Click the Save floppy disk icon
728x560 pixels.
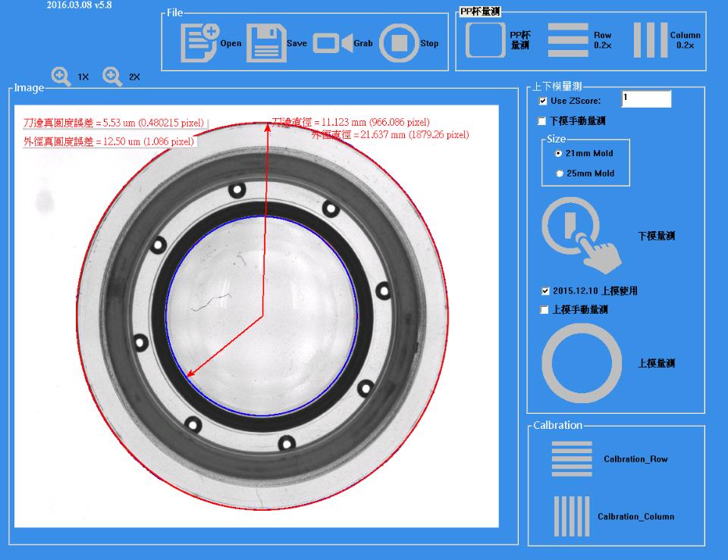click(x=265, y=42)
